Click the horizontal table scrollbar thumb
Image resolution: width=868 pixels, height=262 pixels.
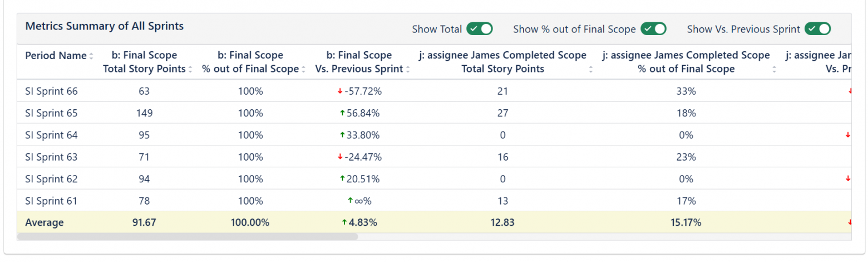[x=187, y=236]
